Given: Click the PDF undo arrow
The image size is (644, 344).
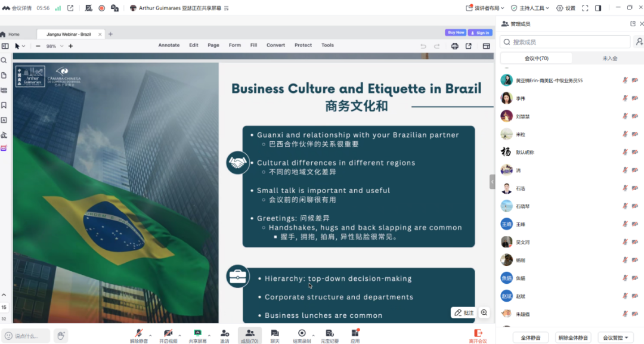Looking at the screenshot, I should 423,46.
